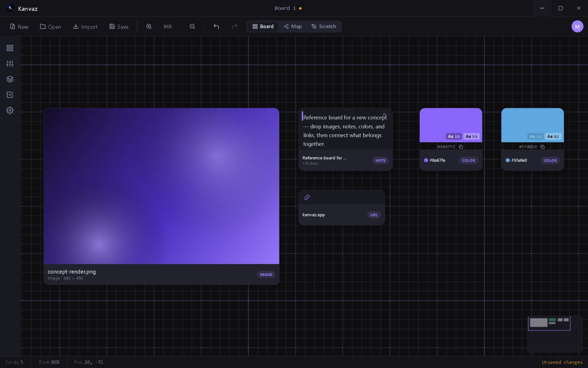Open the layers sidebar panel
This screenshot has height=368, width=588.
pyautogui.click(x=10, y=79)
